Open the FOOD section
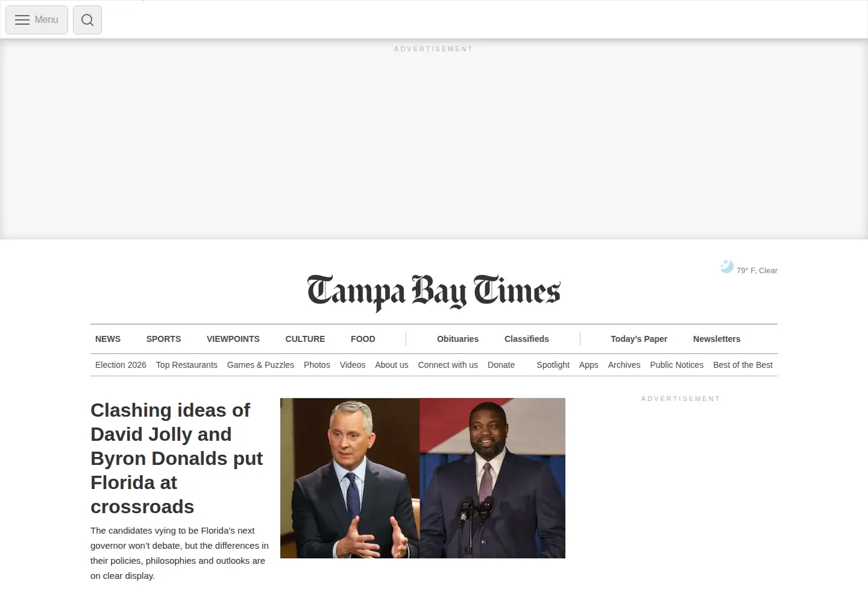868x603 pixels. (363, 339)
